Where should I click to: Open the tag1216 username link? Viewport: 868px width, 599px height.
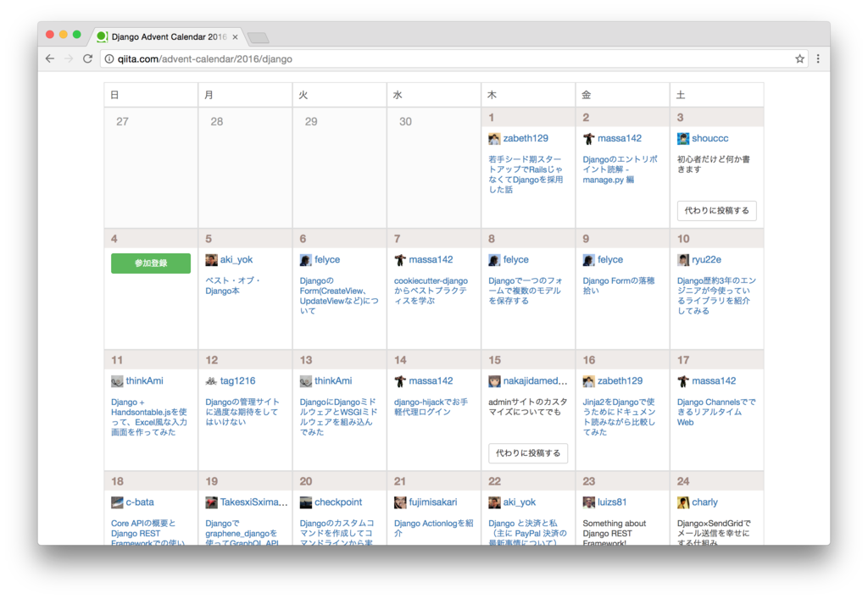click(237, 381)
